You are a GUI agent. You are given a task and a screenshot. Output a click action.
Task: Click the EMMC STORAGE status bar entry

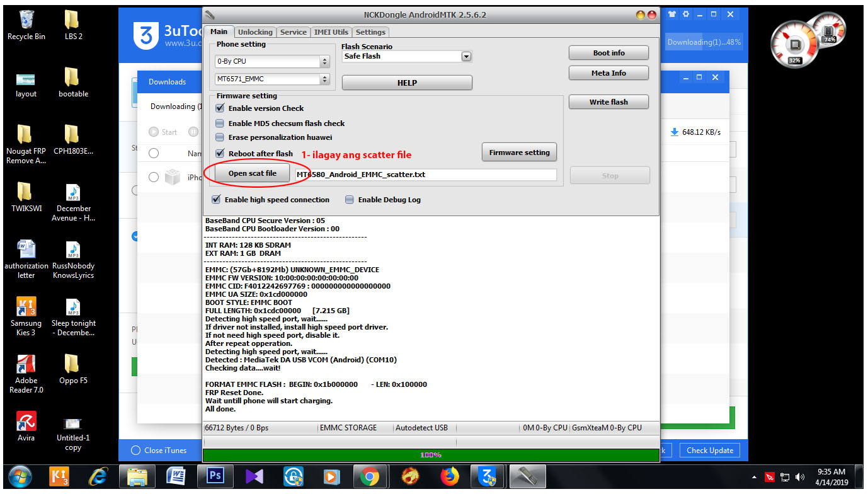(x=348, y=428)
